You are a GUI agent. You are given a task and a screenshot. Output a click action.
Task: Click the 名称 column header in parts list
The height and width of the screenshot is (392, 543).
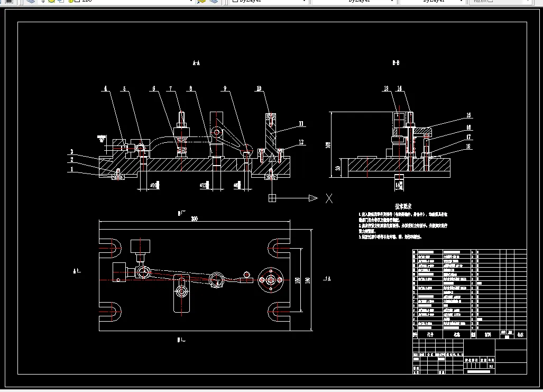[457, 335]
